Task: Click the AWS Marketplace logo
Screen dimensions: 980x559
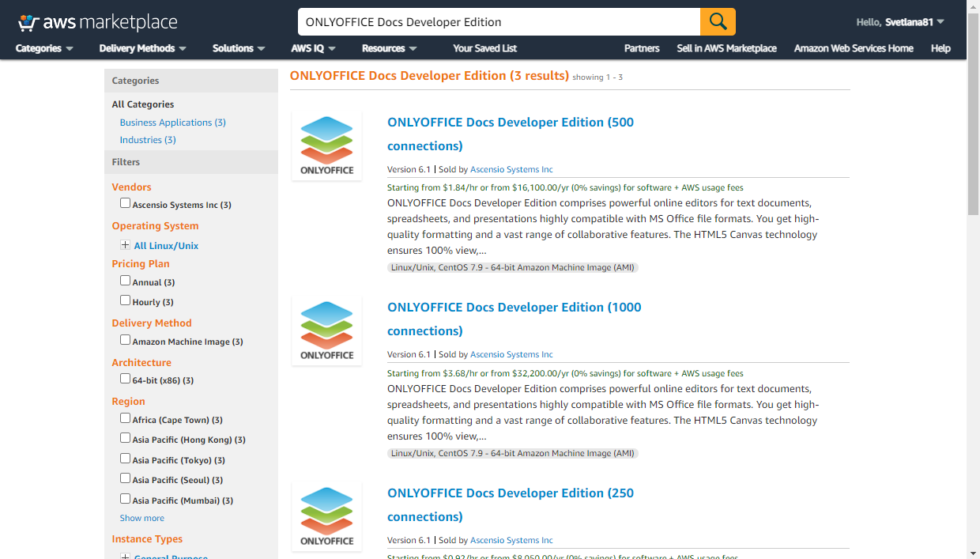Action: (x=97, y=22)
